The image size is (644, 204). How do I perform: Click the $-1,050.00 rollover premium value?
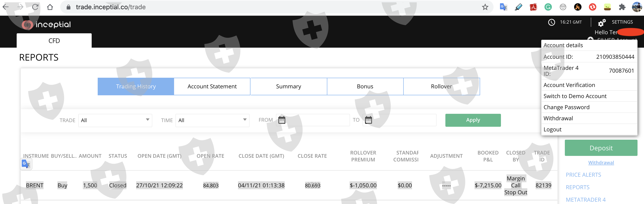point(363,185)
